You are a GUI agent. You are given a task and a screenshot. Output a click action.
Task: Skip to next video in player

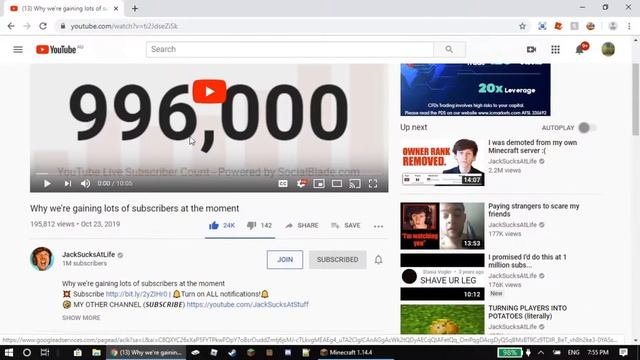[67, 184]
